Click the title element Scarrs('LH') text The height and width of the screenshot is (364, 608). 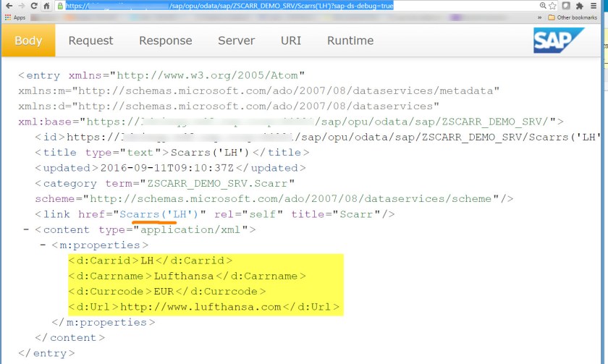pyautogui.click(x=210, y=153)
